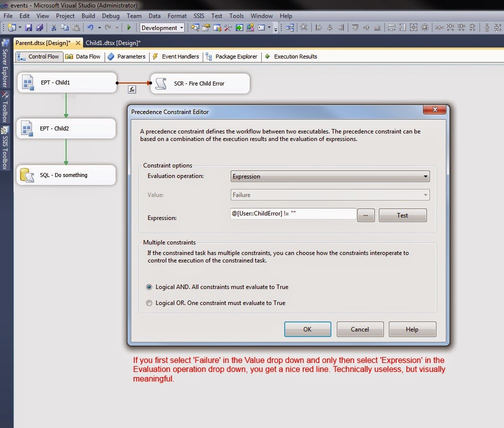This screenshot has height=428, width=504.
Task: Click Help in Precedence Constraint Editor
Action: [412, 329]
